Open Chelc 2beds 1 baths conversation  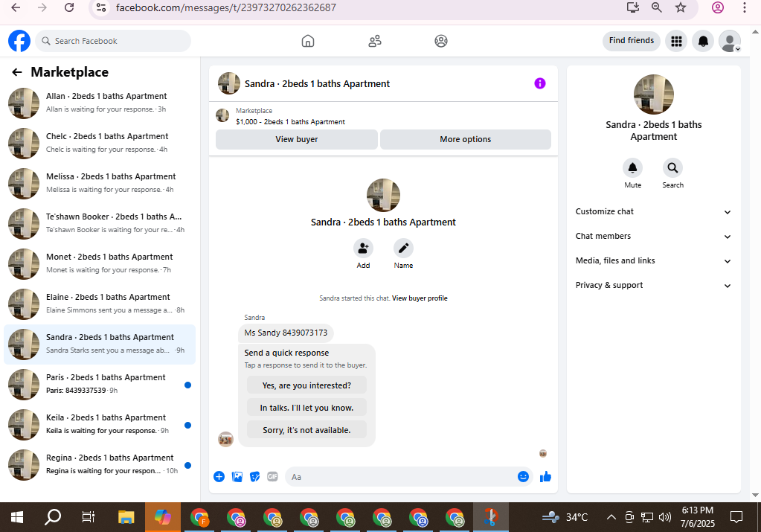pos(100,143)
